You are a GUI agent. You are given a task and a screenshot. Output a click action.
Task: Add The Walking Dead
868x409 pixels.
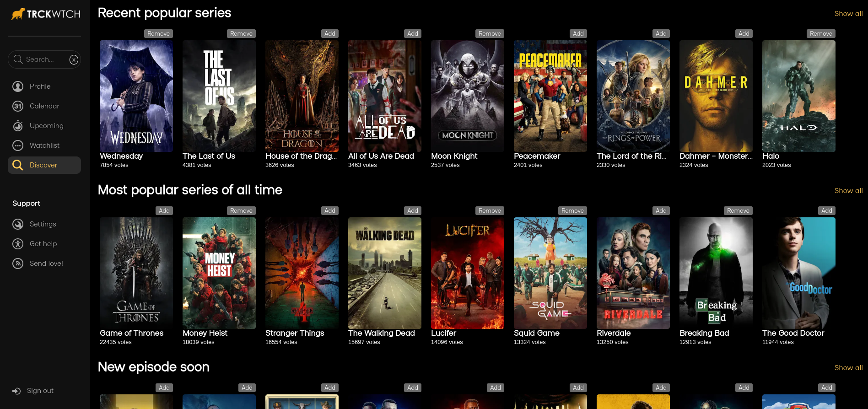pos(413,211)
